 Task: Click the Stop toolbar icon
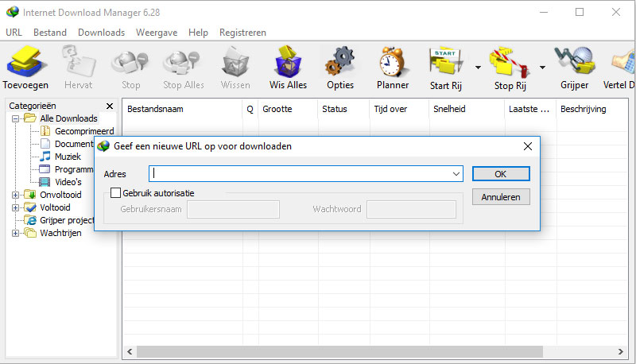click(130, 63)
